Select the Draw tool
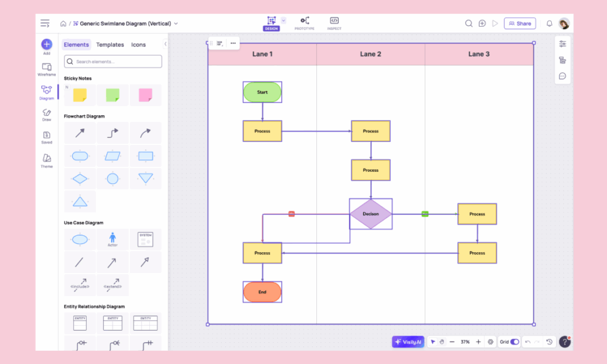This screenshot has height=364, width=607. click(47, 115)
